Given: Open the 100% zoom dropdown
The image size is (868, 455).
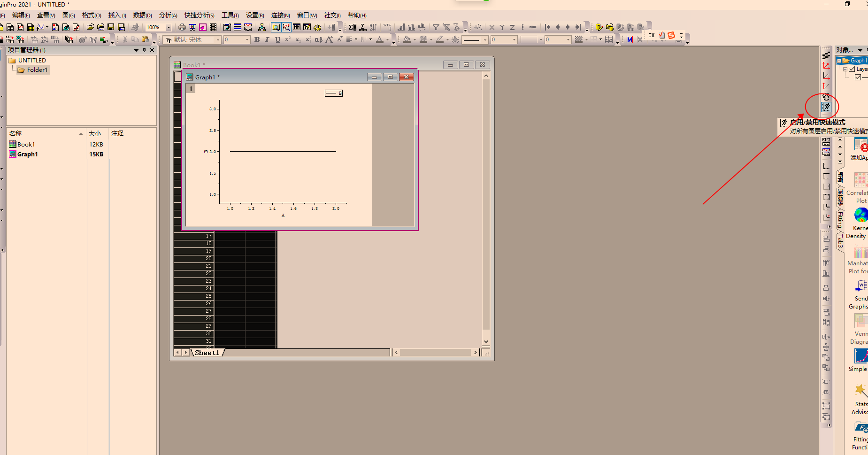Looking at the screenshot, I should [x=169, y=28].
